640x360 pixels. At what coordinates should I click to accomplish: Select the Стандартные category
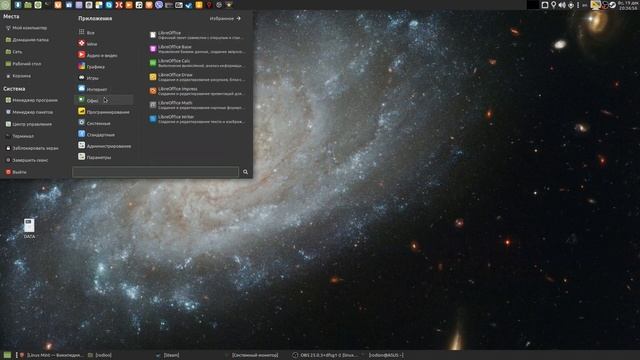(x=104, y=134)
